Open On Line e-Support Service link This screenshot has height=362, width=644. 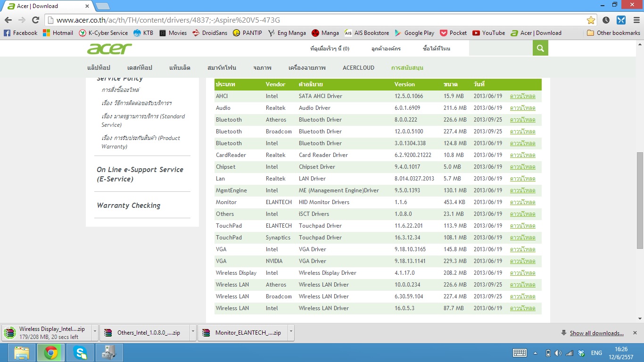pos(140,174)
